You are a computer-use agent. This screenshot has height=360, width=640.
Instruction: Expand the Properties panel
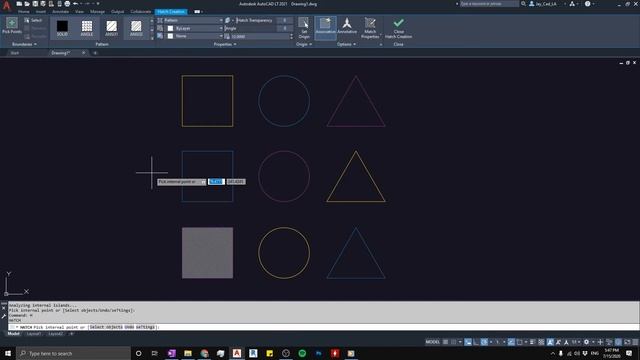[225, 44]
